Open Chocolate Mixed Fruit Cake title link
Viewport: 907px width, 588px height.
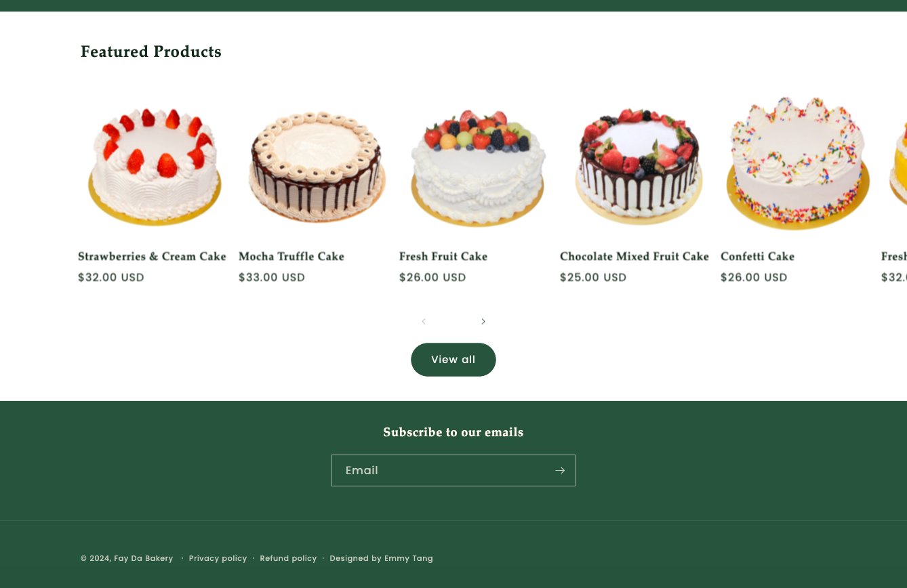tap(634, 256)
